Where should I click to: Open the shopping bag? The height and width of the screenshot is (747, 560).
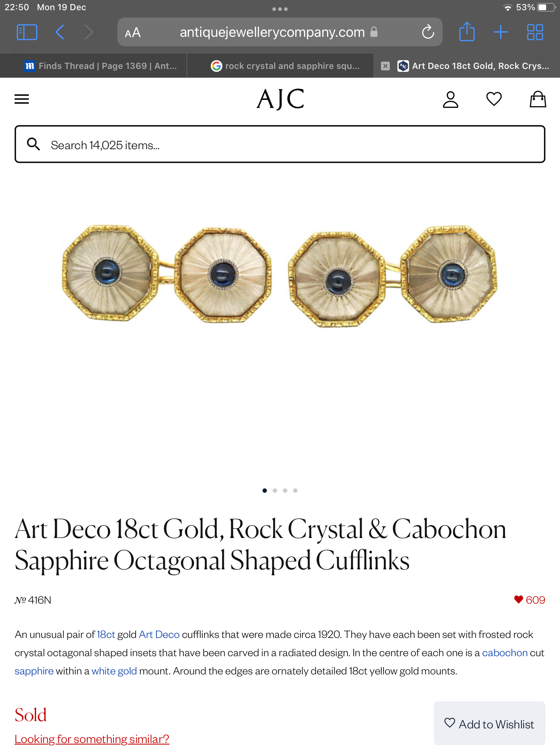(538, 99)
